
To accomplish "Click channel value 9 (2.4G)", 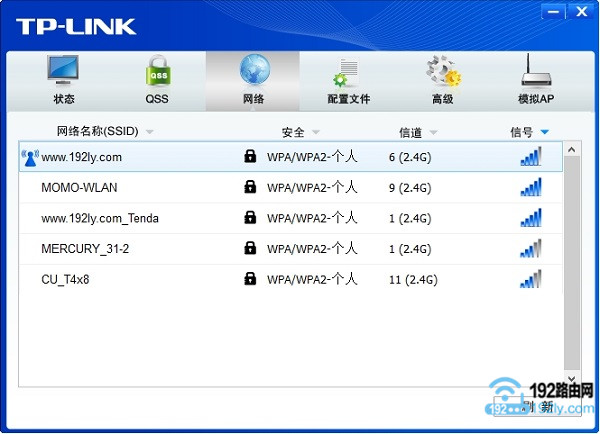I will 410,188.
